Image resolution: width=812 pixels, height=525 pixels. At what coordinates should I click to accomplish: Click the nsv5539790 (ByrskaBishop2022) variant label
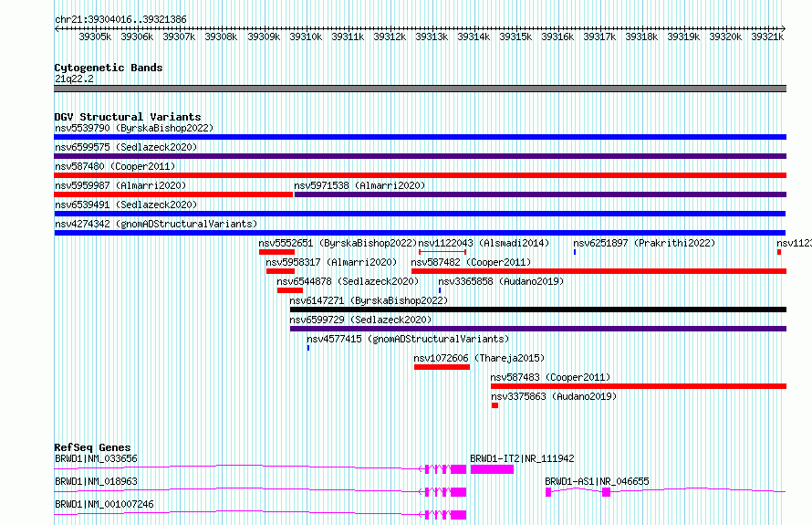tap(134, 128)
